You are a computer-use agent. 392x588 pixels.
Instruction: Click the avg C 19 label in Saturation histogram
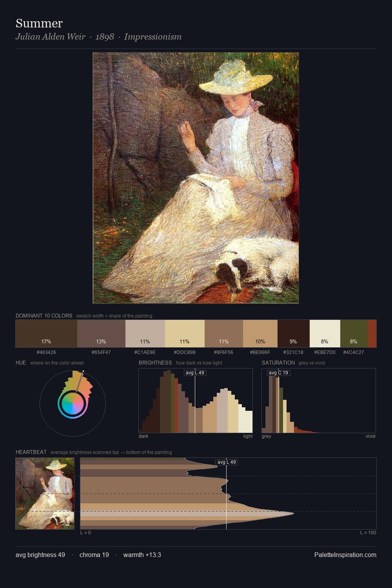click(x=278, y=373)
